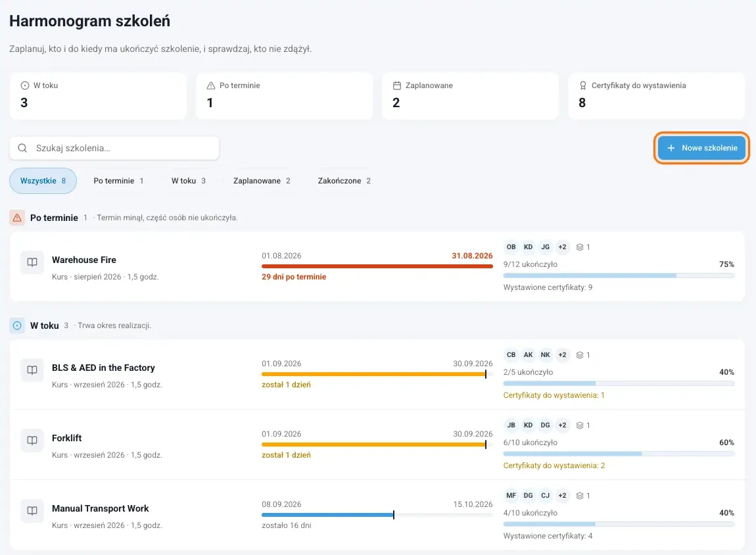Click the Manual Transport Work timeline bar

(x=377, y=515)
